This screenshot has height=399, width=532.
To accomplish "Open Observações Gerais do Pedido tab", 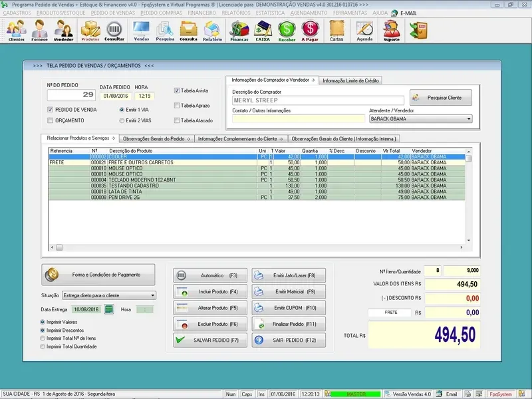I will tap(156, 138).
